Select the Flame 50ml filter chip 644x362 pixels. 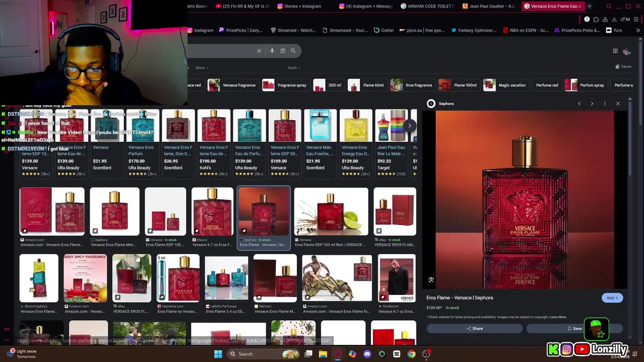click(x=367, y=85)
